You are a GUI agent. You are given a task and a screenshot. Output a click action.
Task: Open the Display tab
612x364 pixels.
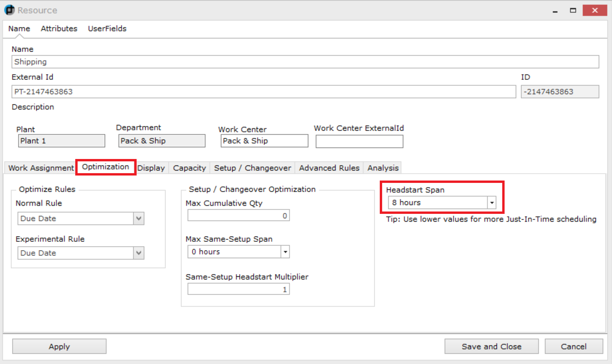pos(151,168)
